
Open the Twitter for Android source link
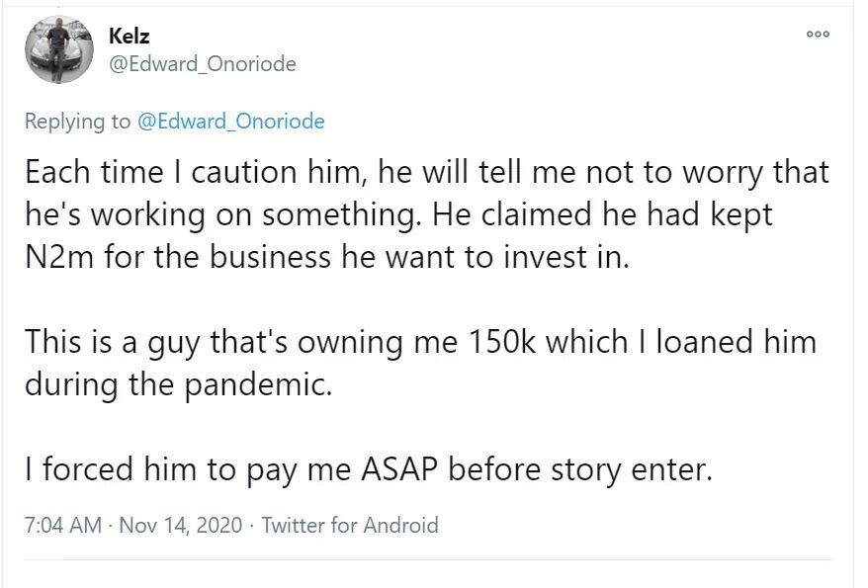pyautogui.click(x=350, y=525)
